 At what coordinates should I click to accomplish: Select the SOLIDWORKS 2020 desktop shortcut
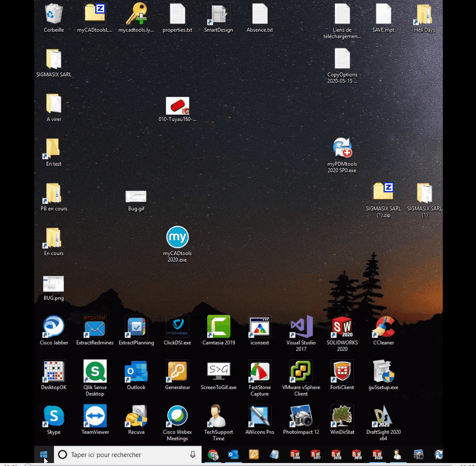pos(342,327)
